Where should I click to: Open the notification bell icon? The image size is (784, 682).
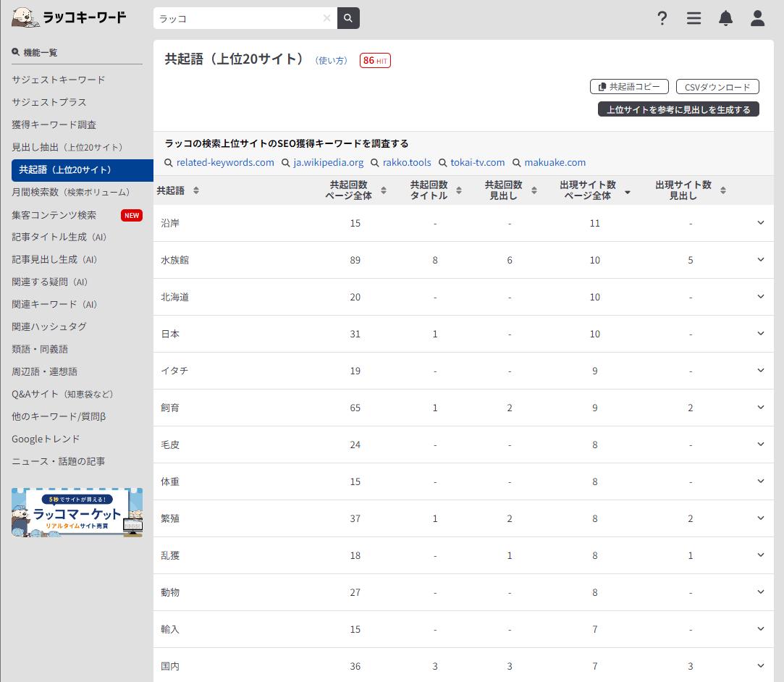[725, 18]
